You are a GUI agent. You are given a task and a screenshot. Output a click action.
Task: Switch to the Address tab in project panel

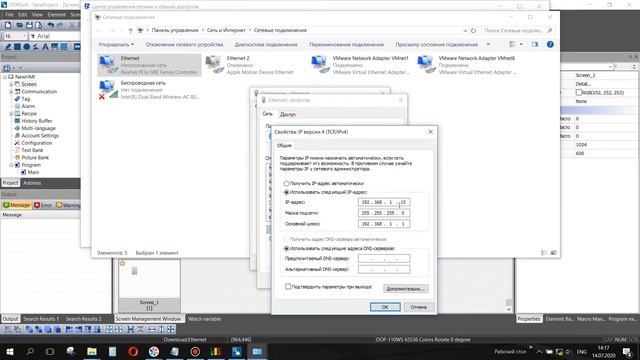pos(32,183)
